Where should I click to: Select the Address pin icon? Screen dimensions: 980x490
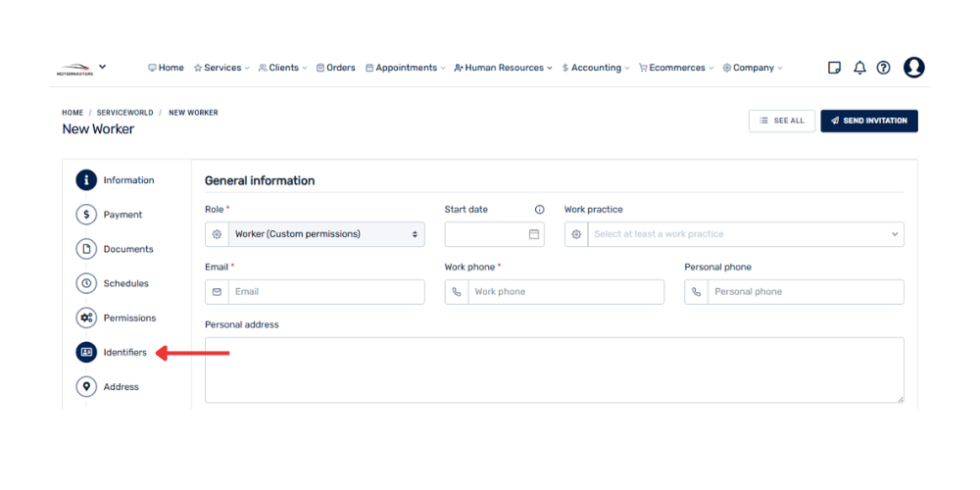(x=86, y=386)
